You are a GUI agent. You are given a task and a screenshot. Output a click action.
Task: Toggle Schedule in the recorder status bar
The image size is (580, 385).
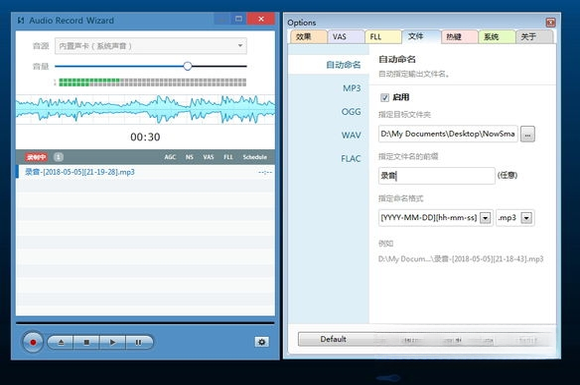tap(255, 157)
